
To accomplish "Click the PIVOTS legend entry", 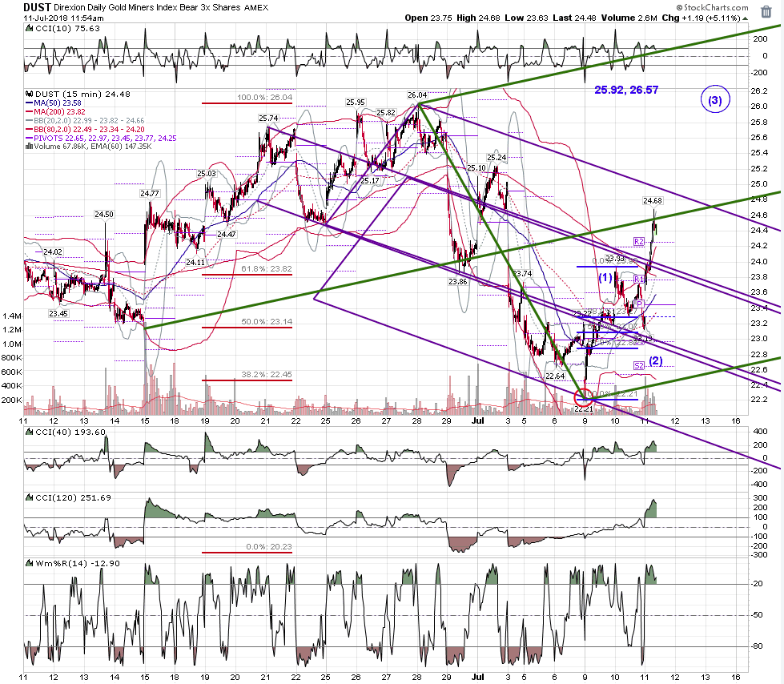I will pos(101,138).
